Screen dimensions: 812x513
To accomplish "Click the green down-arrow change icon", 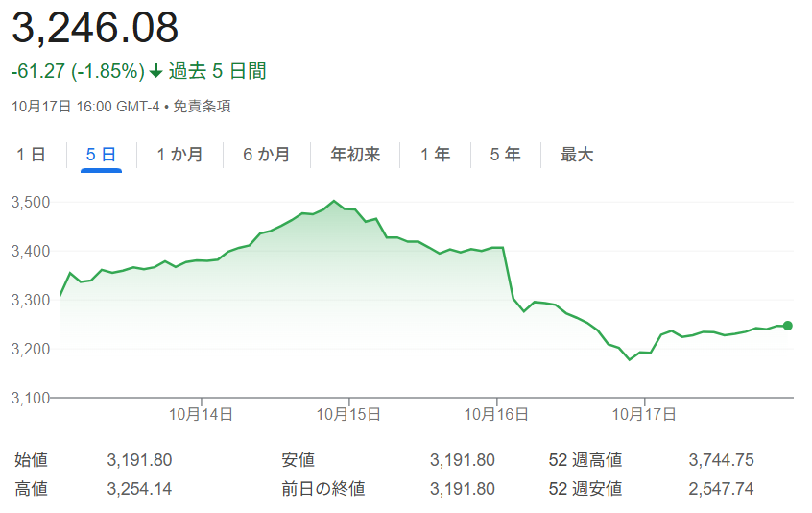I will pyautogui.click(x=155, y=72).
